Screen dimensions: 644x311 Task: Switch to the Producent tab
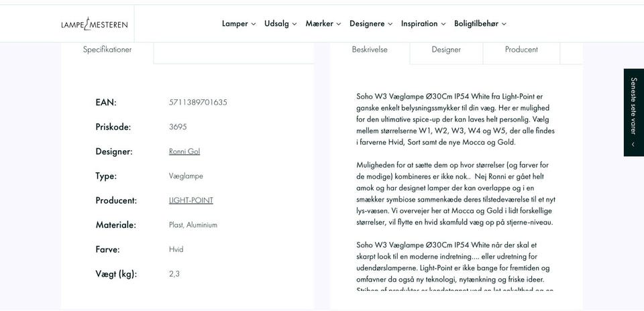point(521,50)
